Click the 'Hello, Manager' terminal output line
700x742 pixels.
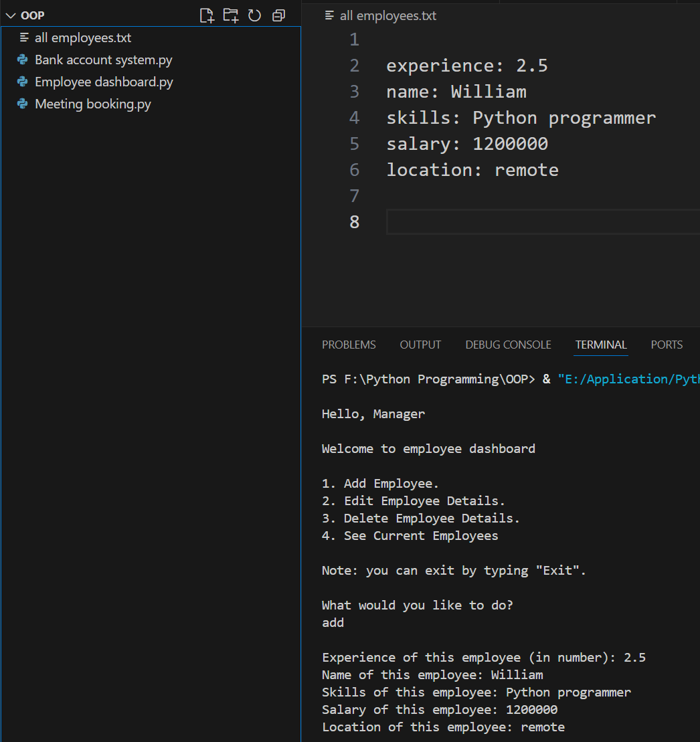(x=373, y=414)
